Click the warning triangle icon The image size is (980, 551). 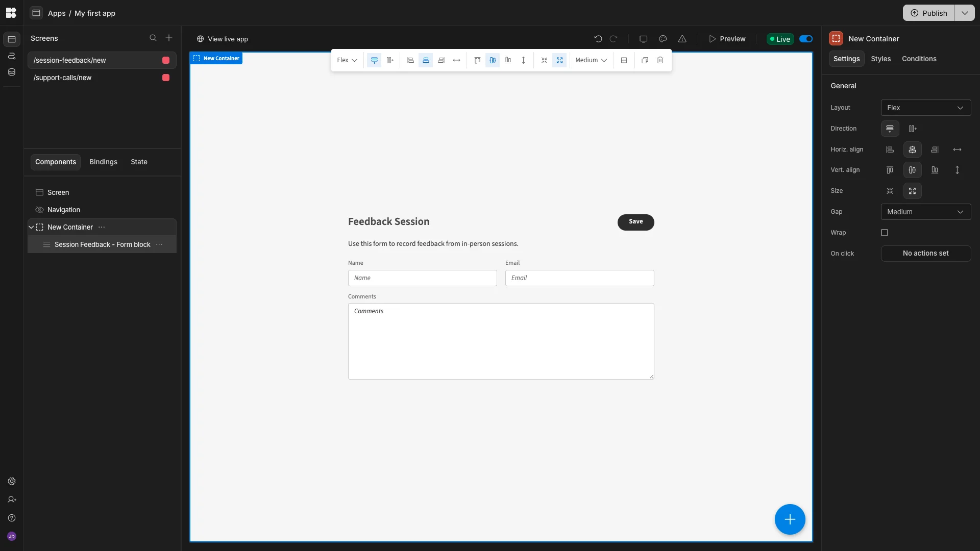682,39
